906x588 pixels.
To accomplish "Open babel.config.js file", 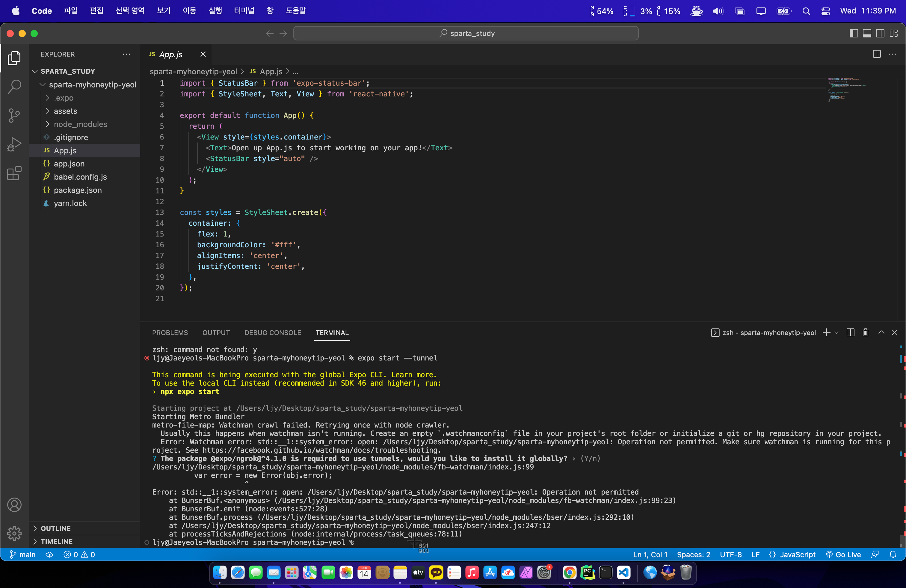I will 84,177.
